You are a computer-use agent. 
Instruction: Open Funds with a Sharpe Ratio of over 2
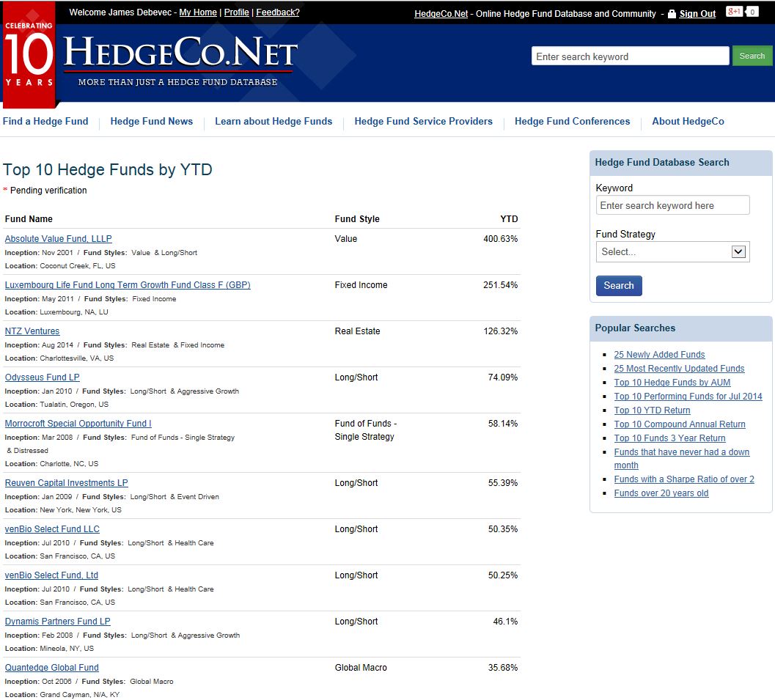pos(684,479)
